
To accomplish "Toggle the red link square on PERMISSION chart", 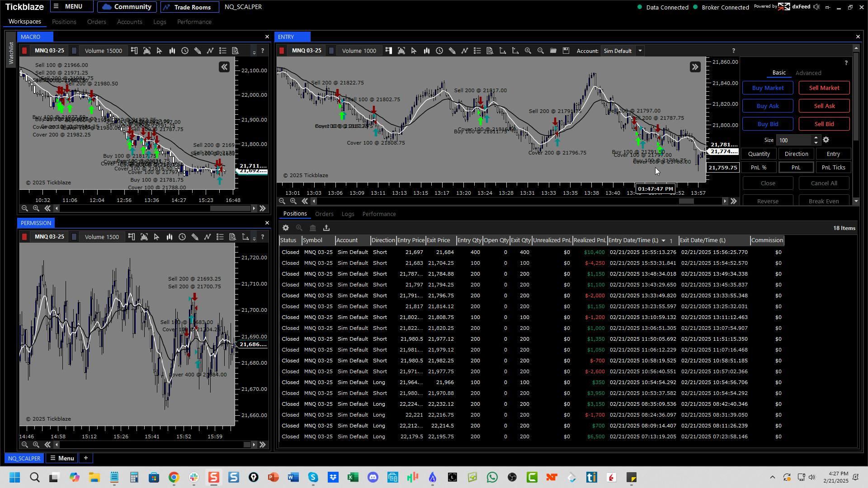I will (x=24, y=237).
